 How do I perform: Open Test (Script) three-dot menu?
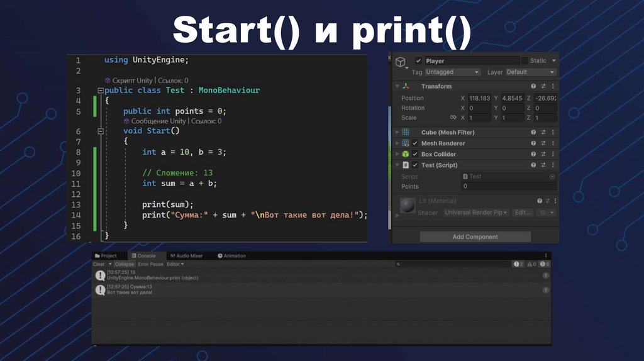click(x=553, y=165)
